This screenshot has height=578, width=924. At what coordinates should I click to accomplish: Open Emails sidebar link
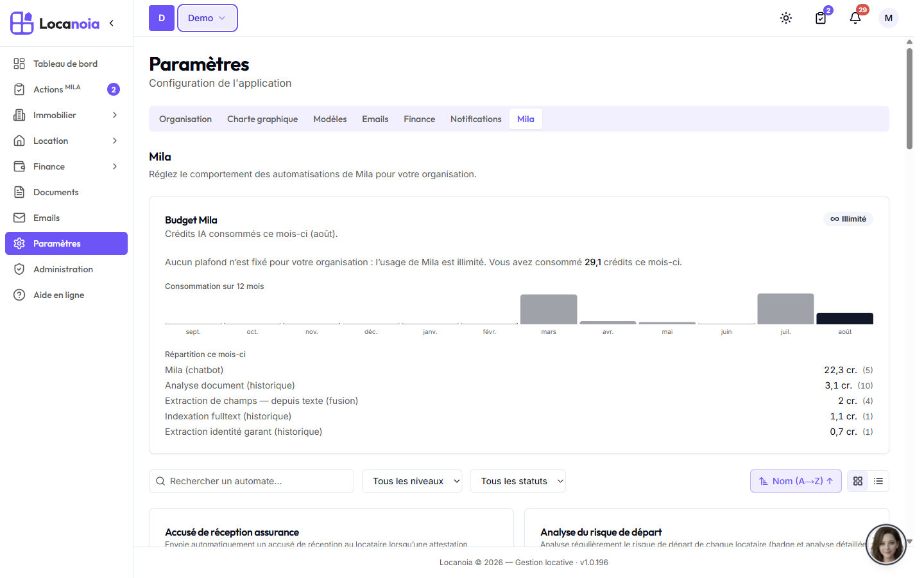[66, 218]
